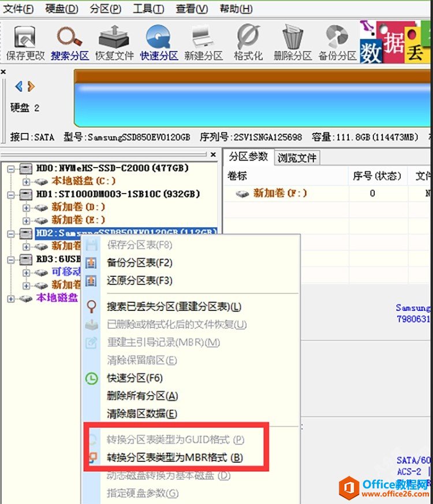Open the 查看(V) menu

192,9
